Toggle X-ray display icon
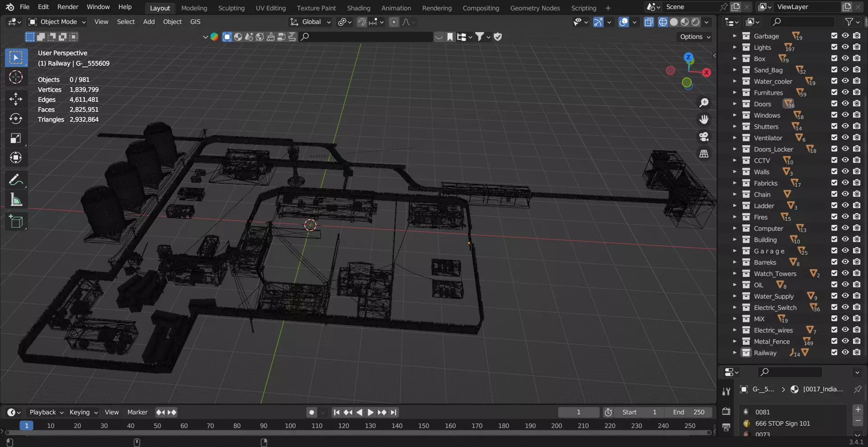 click(649, 22)
